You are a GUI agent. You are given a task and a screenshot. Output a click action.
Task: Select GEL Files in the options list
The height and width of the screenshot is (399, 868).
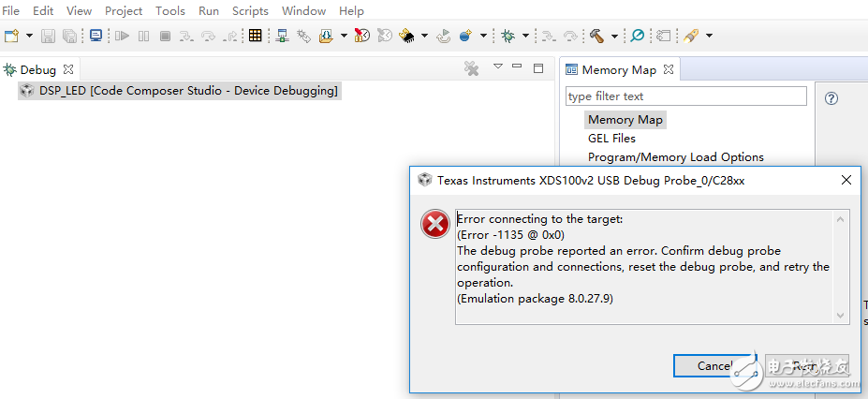[611, 139]
